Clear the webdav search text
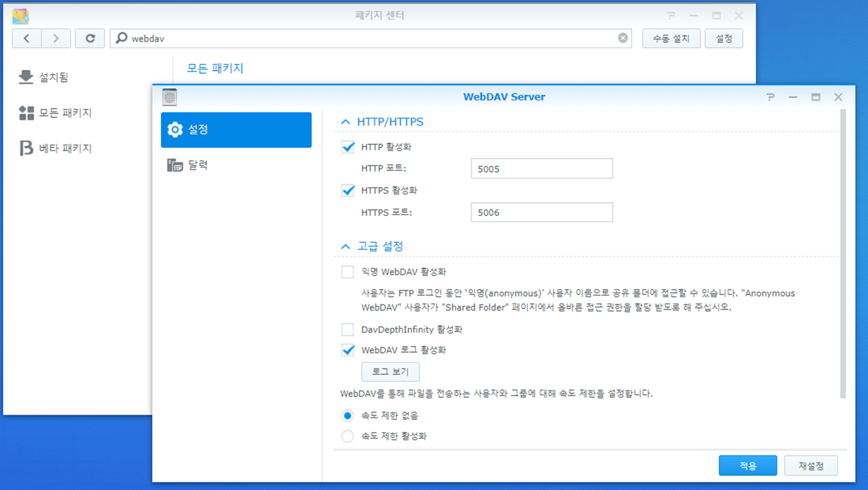The image size is (868, 490). point(623,38)
